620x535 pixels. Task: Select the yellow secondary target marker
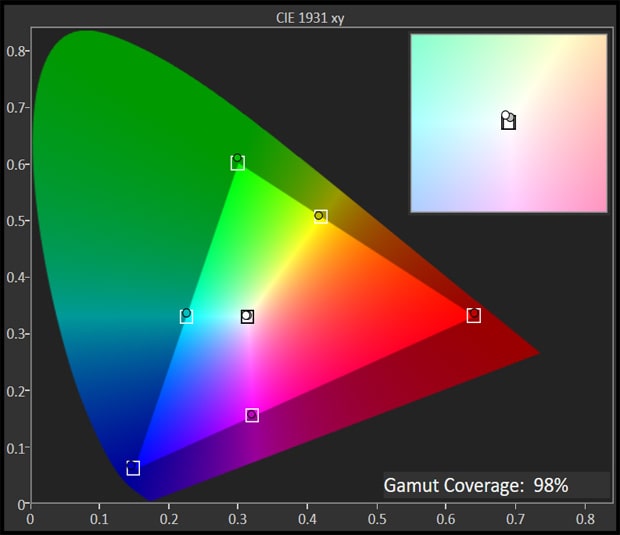pos(320,216)
